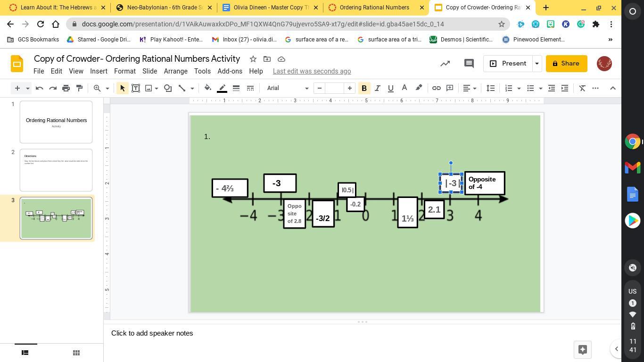Select the Paint format tool

tap(79, 88)
